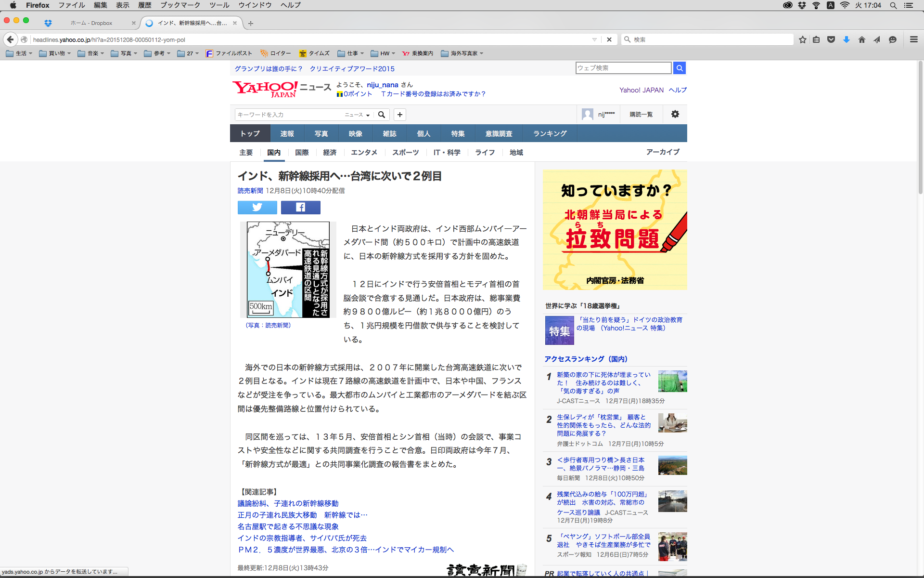Click the downloads arrow icon
The width and height of the screenshot is (924, 578).
tap(846, 39)
